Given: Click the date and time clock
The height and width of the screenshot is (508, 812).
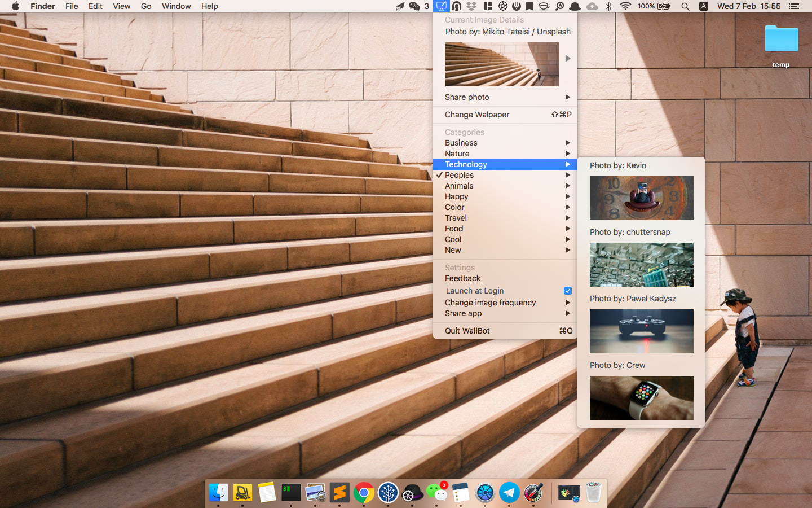Looking at the screenshot, I should tap(749, 6).
